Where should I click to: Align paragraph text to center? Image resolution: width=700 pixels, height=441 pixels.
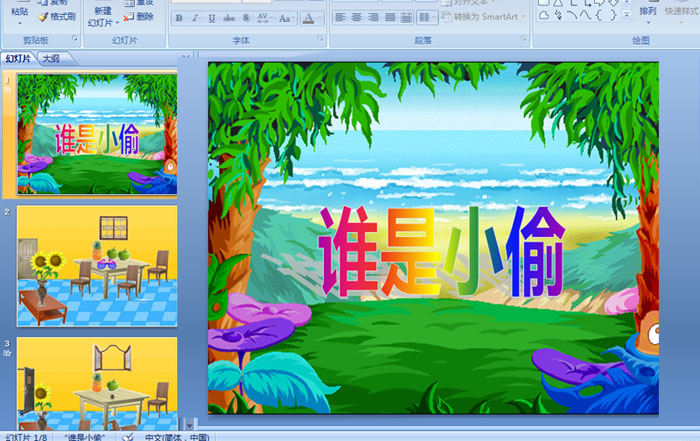tap(356, 19)
